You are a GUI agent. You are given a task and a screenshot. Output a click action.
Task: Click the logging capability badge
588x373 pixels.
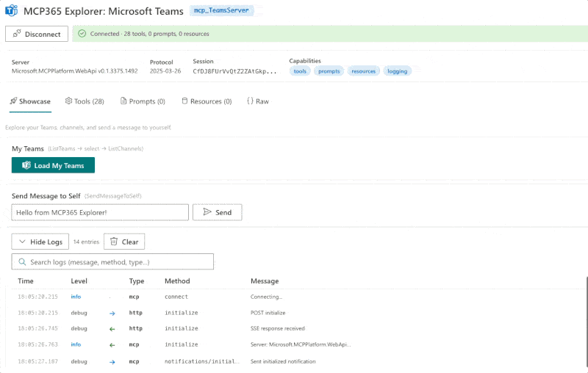[x=397, y=71]
